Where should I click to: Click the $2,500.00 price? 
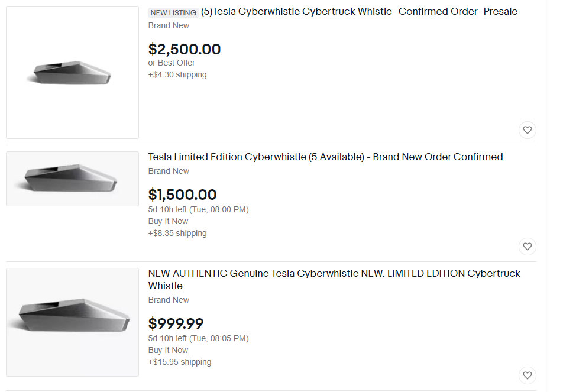(185, 49)
